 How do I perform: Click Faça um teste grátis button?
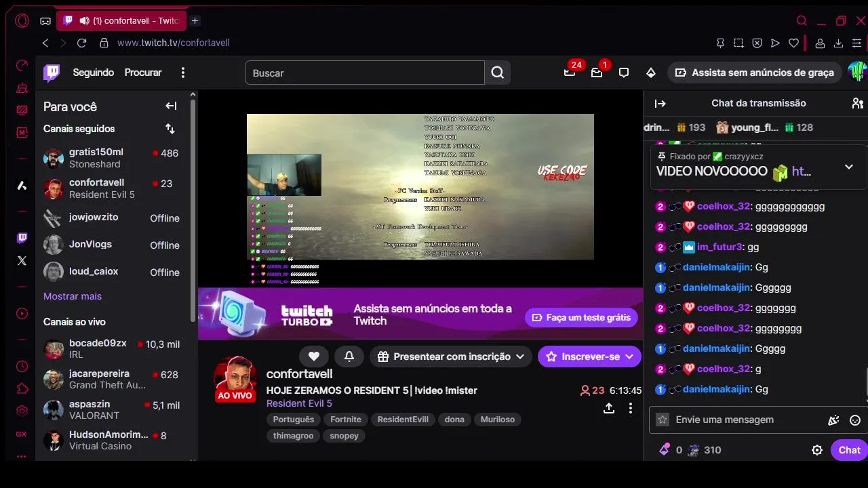click(582, 317)
